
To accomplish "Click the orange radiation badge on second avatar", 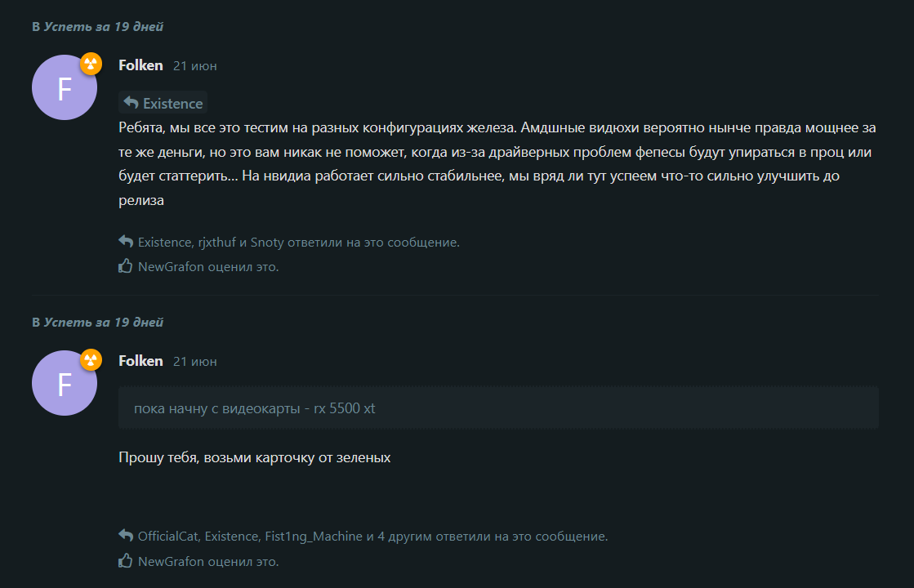I will tap(91, 359).
